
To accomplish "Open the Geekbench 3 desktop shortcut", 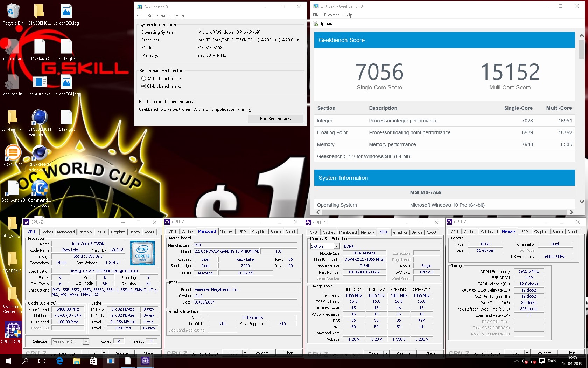I will pyautogui.click(x=13, y=191).
